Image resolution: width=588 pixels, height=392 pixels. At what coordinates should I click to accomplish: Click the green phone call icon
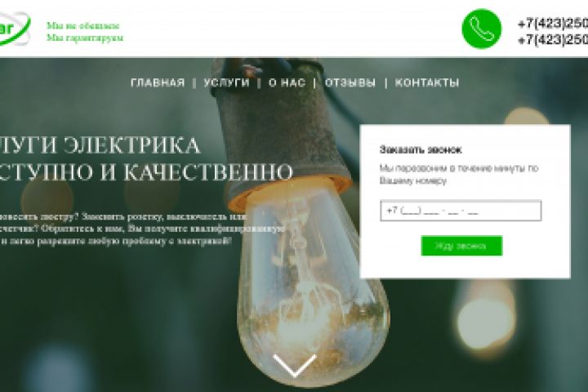pyautogui.click(x=482, y=29)
